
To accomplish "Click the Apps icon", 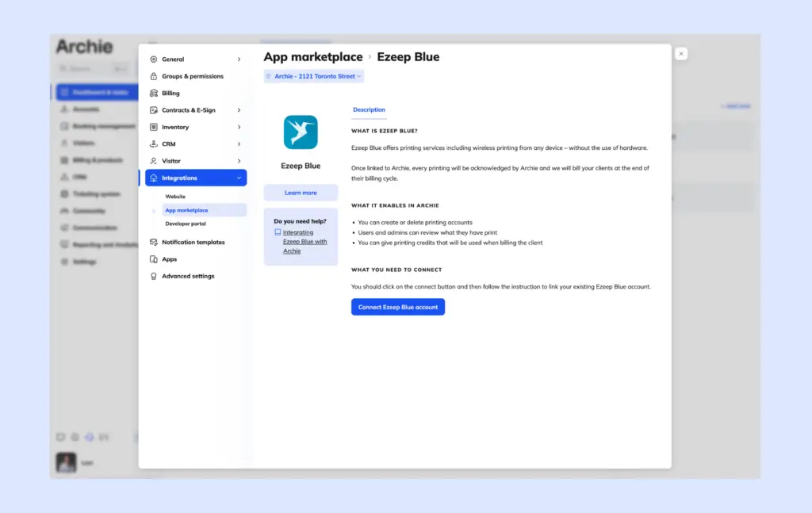I will point(153,259).
